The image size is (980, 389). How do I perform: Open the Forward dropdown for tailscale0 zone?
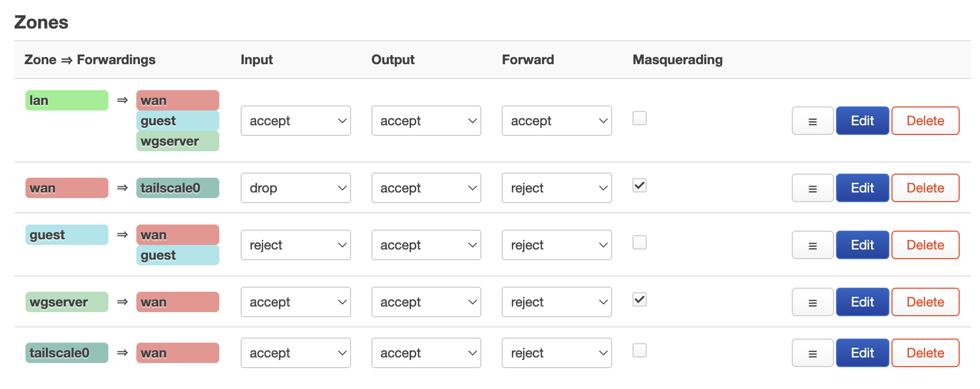(557, 353)
